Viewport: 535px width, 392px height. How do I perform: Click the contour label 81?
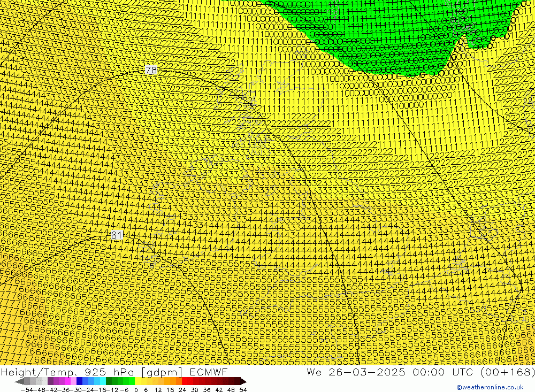point(117,235)
